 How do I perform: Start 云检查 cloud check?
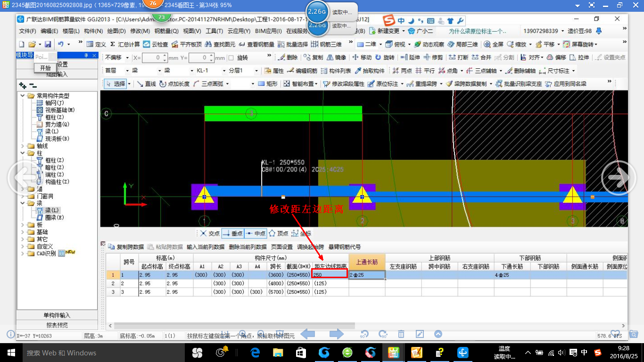[156, 44]
